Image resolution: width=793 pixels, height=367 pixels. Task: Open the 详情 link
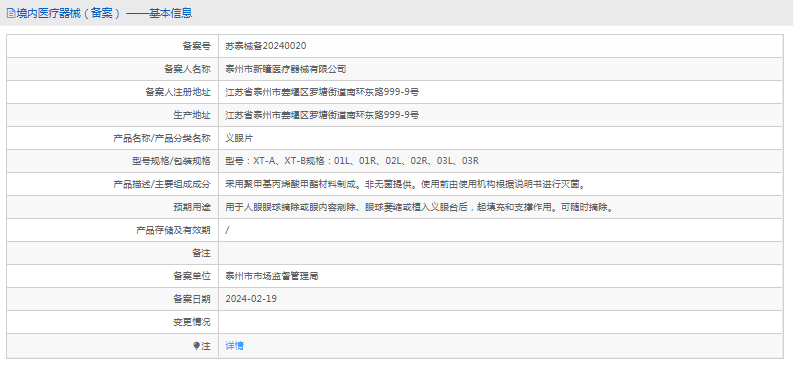pyautogui.click(x=234, y=346)
